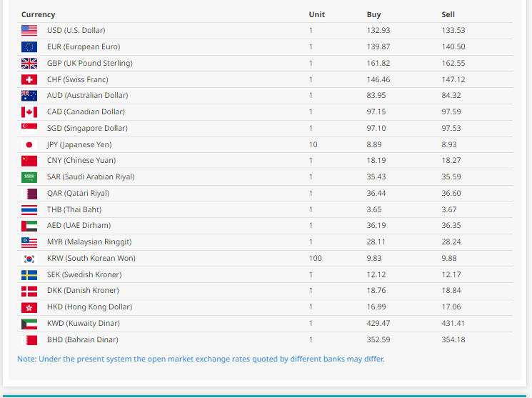Click the UK Pound Sterling flag icon
Screen dimensions: 532x398
click(x=29, y=64)
